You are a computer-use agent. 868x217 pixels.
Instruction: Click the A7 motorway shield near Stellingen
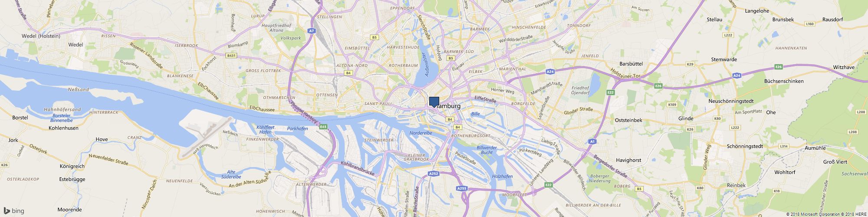click(x=312, y=31)
